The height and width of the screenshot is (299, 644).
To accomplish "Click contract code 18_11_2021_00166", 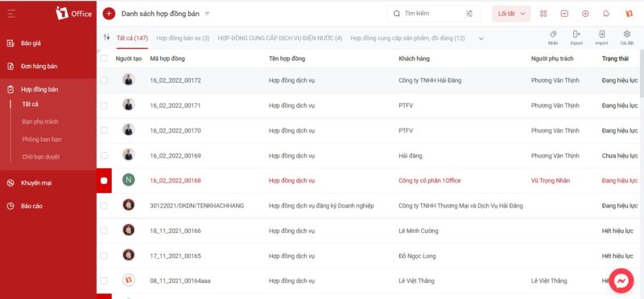I will pyautogui.click(x=175, y=231).
